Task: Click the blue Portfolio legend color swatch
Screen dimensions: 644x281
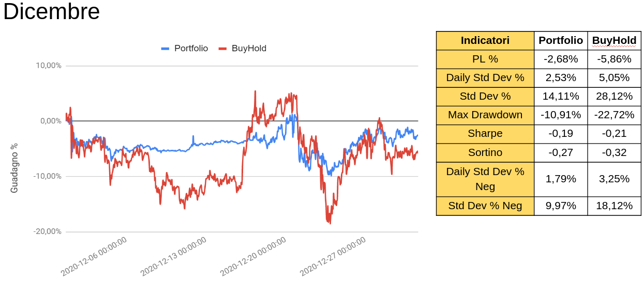Action: tap(166, 49)
